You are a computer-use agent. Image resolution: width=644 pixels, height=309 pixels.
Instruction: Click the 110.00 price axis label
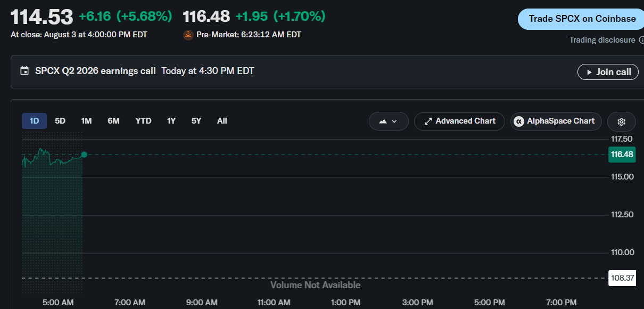pos(622,253)
